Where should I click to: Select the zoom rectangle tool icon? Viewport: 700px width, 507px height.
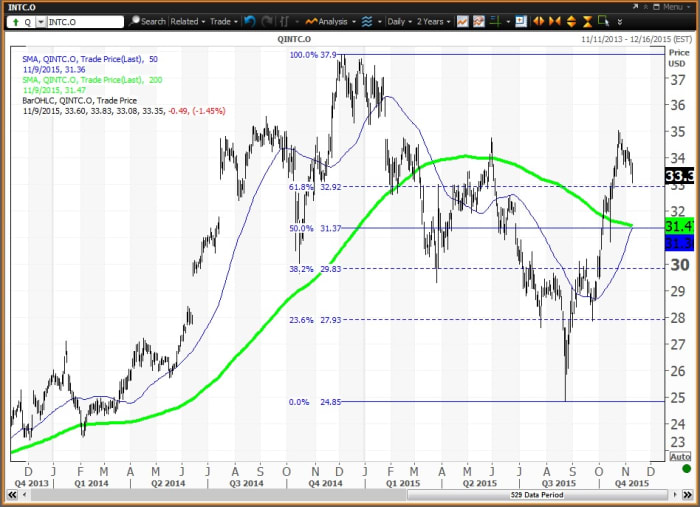coord(604,21)
